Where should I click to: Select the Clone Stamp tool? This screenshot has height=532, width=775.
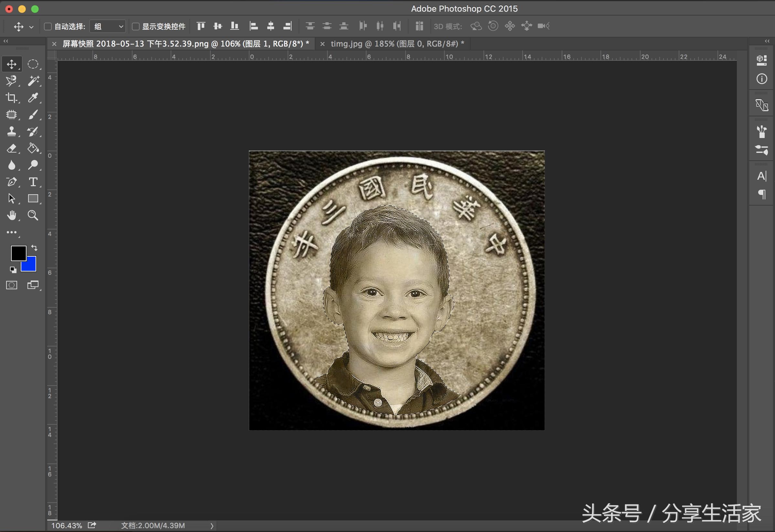point(12,132)
